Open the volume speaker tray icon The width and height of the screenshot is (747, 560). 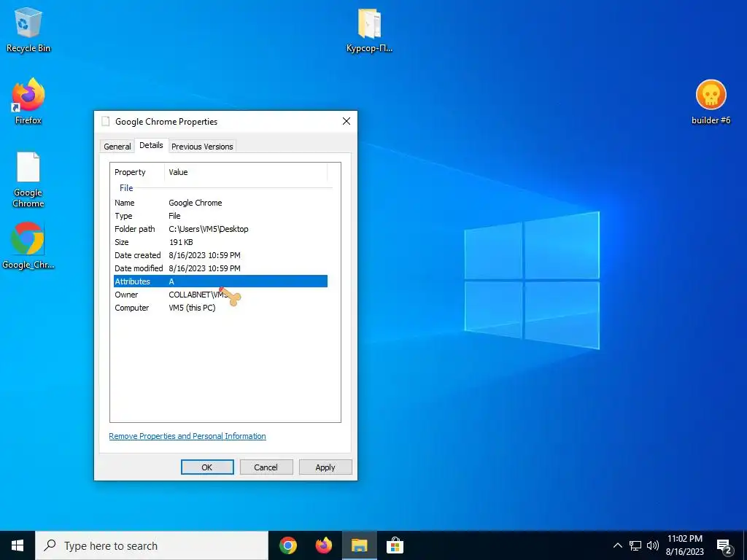pos(653,545)
